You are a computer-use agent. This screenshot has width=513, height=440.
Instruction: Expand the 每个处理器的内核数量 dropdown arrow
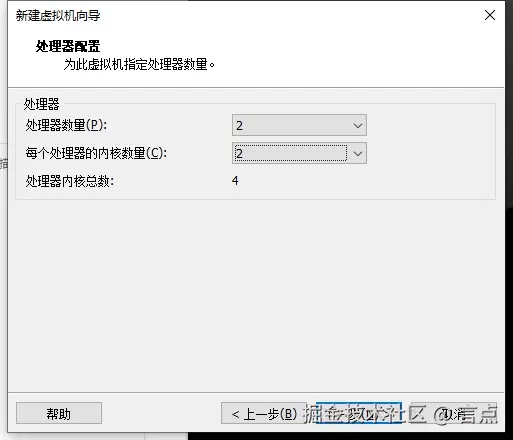click(358, 154)
